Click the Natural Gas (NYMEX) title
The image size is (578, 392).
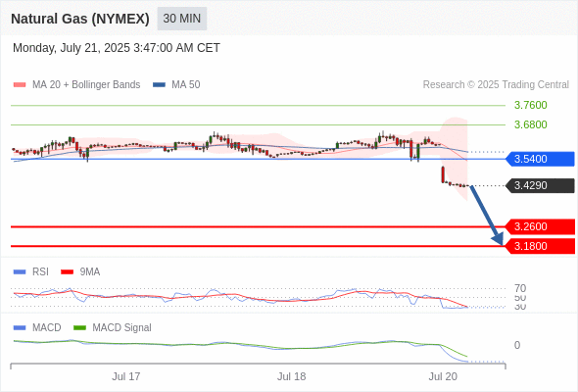(x=80, y=19)
